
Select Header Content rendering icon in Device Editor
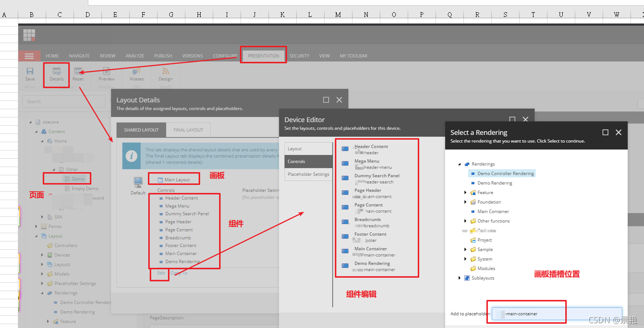(345, 149)
